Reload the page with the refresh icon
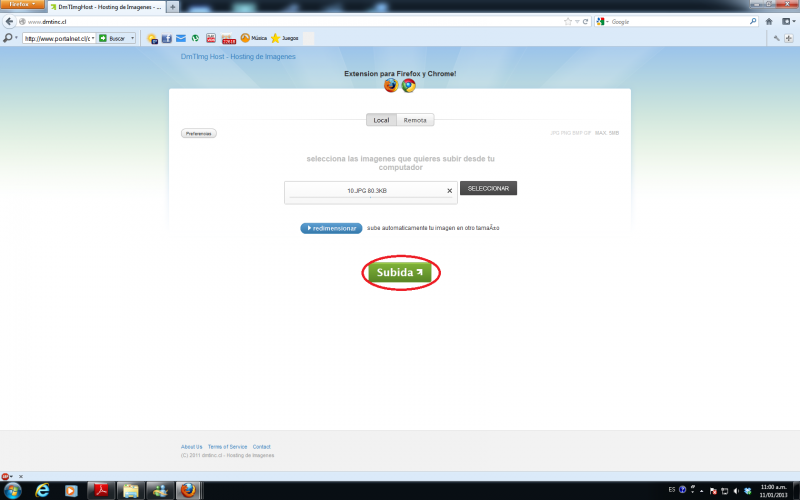The width and height of the screenshot is (800, 500). [585, 21]
